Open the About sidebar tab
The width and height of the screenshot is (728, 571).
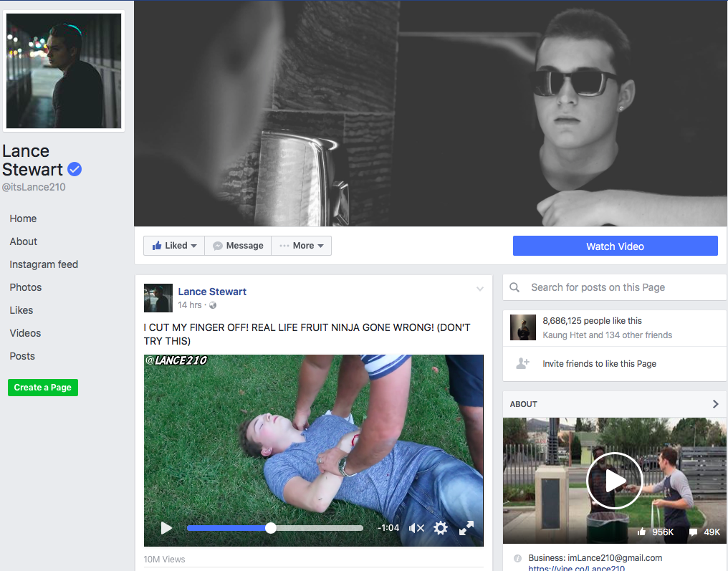tap(23, 241)
